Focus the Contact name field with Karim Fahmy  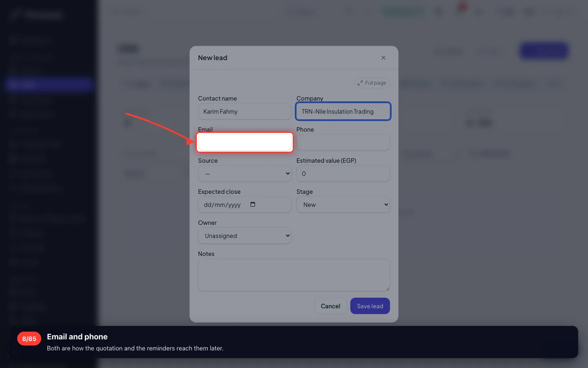tap(245, 111)
